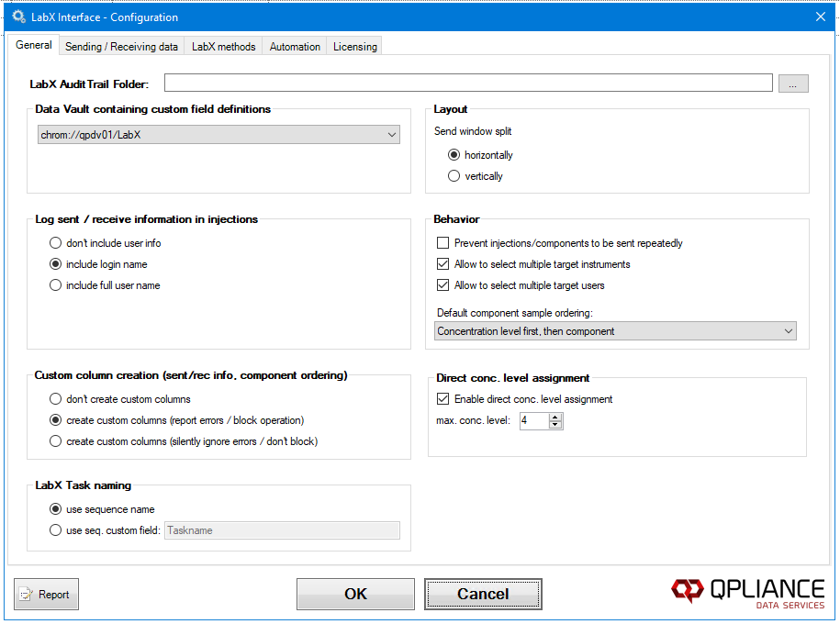
Task: Open the LabX methods tab
Action: click(x=223, y=47)
